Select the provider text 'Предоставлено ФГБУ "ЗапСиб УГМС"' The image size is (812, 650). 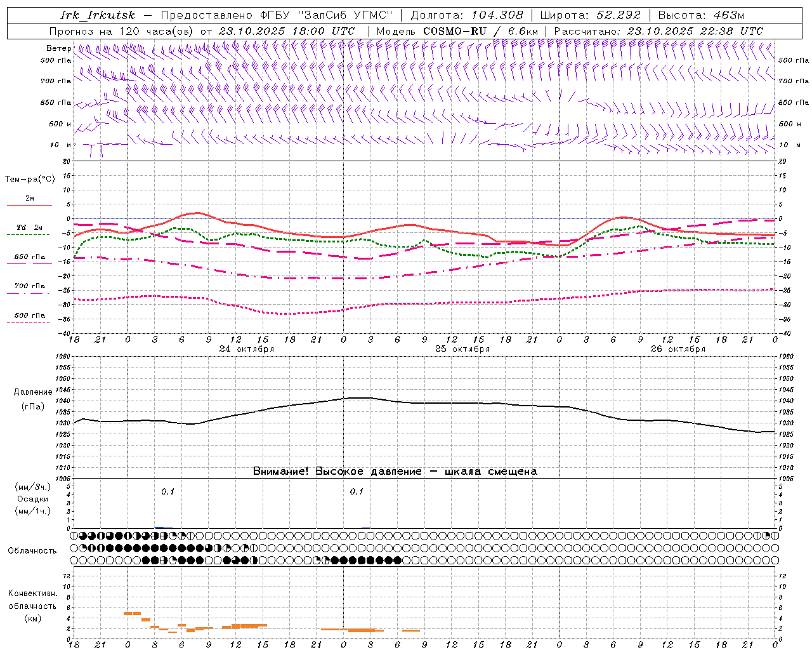click(277, 15)
